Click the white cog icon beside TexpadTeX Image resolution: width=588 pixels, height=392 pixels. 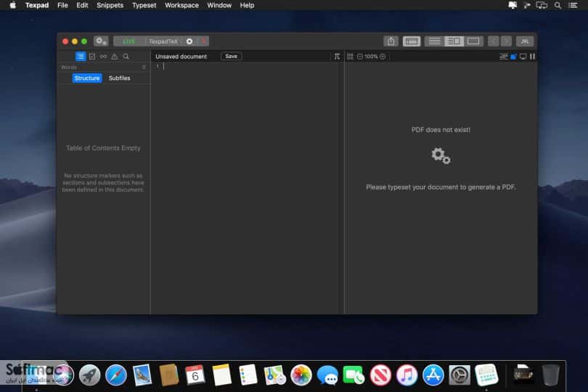click(189, 41)
